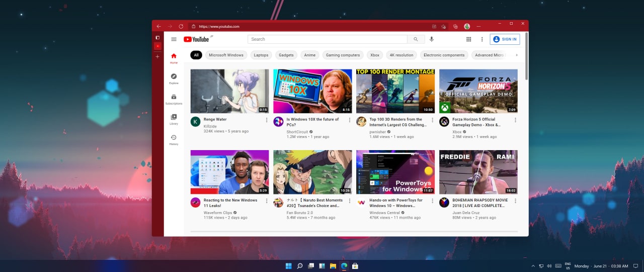Open the Bohemian Rhapsody Live Aid thumbnail

pyautogui.click(x=478, y=172)
